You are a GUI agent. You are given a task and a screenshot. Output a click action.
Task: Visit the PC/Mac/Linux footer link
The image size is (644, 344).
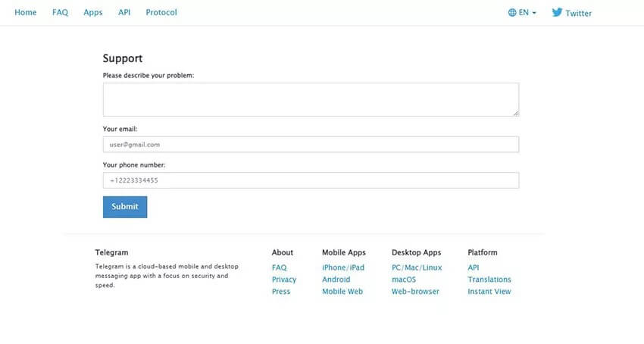pos(417,267)
